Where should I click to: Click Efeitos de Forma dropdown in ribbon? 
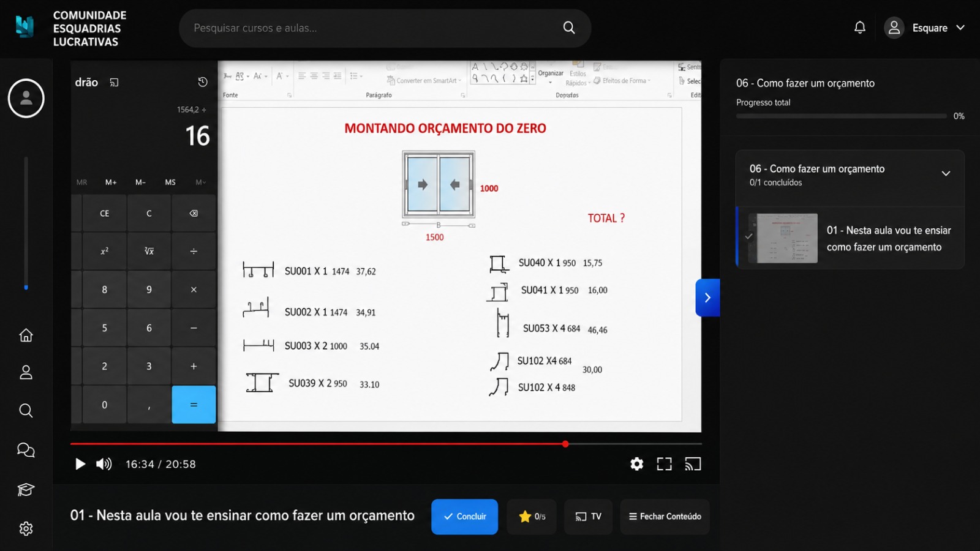[x=622, y=80]
